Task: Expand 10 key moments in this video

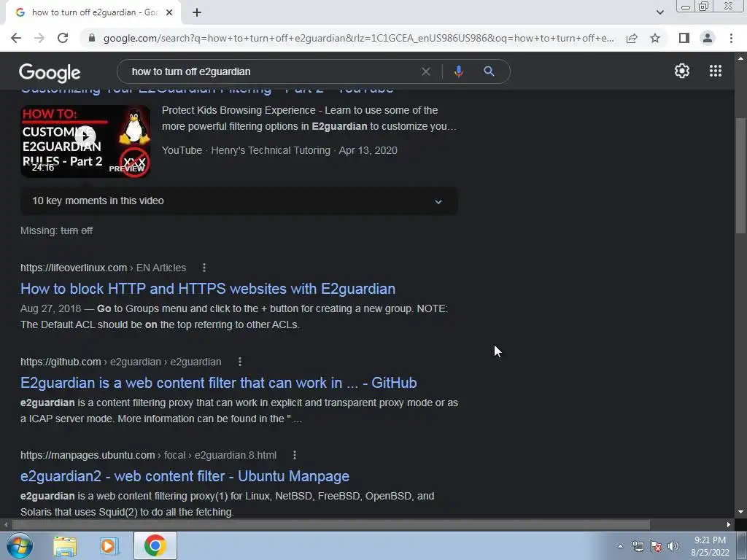Action: click(x=239, y=201)
